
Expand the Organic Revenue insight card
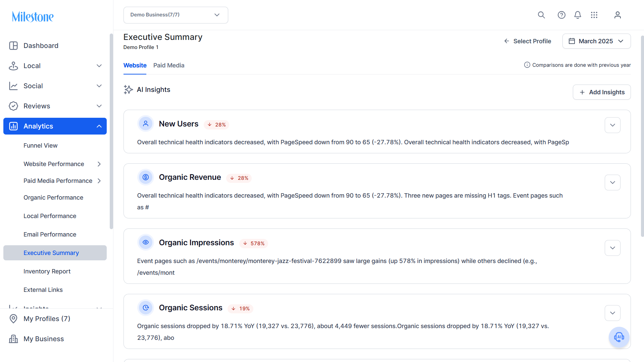click(x=612, y=183)
